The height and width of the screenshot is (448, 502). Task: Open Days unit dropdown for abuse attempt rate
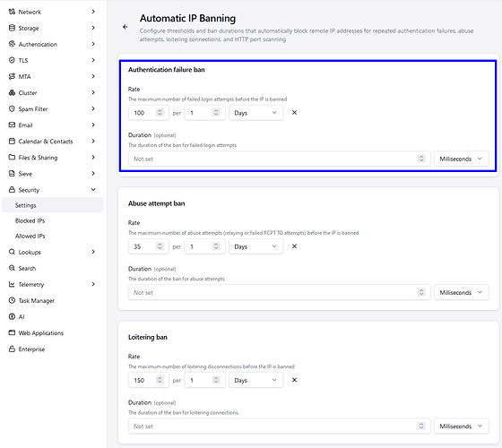(x=255, y=246)
